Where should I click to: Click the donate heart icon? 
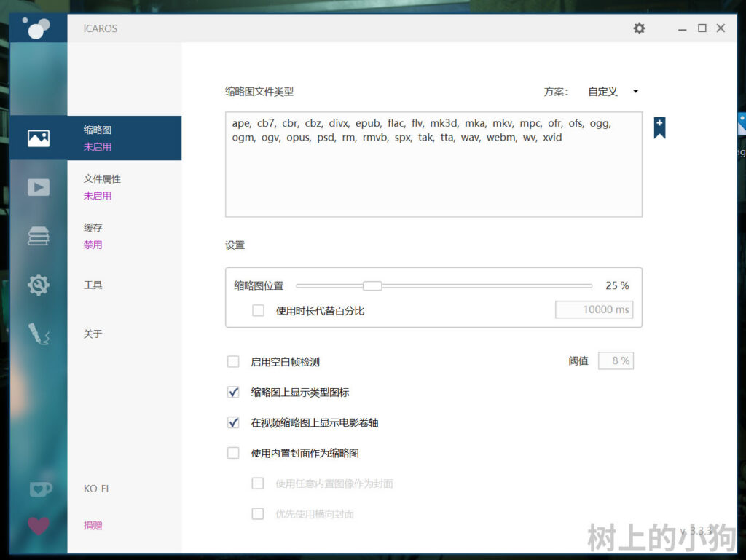(39, 525)
